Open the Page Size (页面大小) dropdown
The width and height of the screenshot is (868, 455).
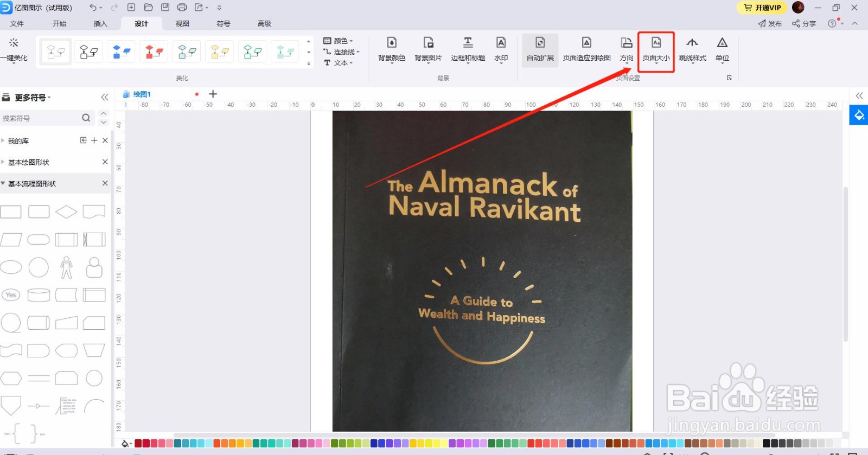point(656,51)
